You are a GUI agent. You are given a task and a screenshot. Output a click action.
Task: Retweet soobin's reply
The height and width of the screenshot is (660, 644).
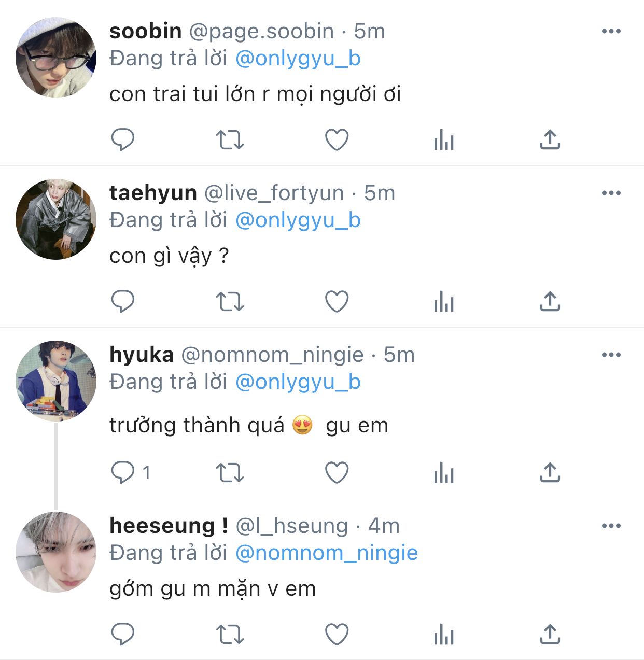[x=230, y=139]
